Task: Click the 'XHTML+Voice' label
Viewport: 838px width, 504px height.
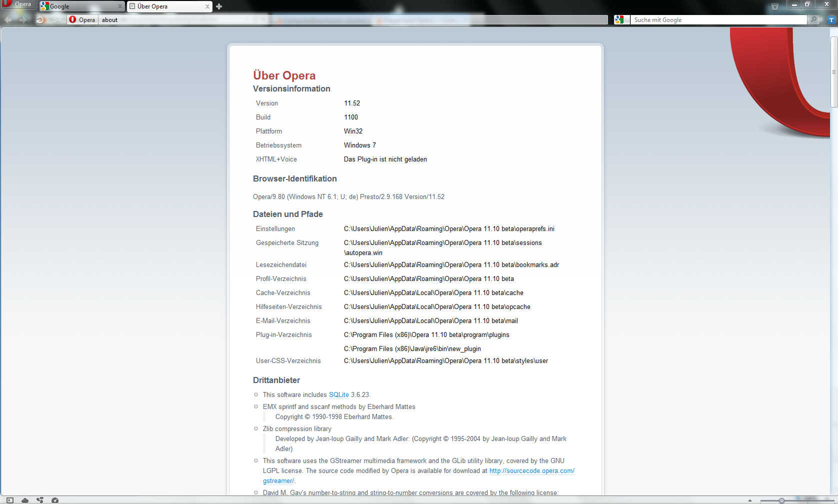Action: pyautogui.click(x=276, y=159)
